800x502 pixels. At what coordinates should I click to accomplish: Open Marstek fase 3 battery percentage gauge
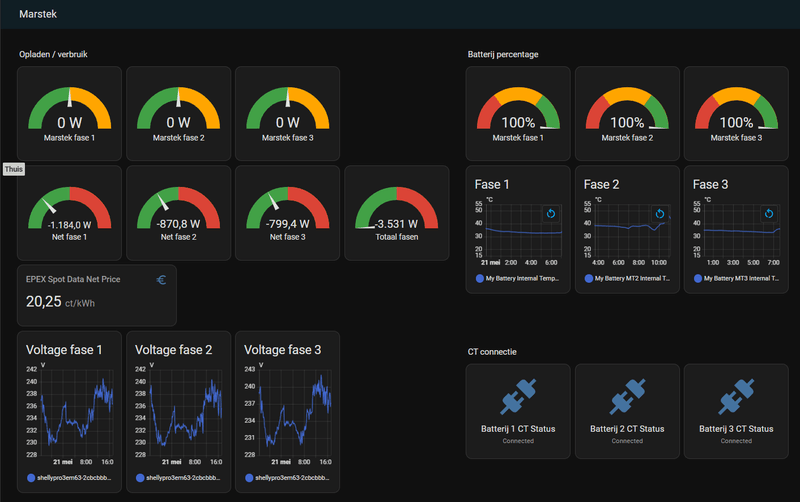click(736, 114)
